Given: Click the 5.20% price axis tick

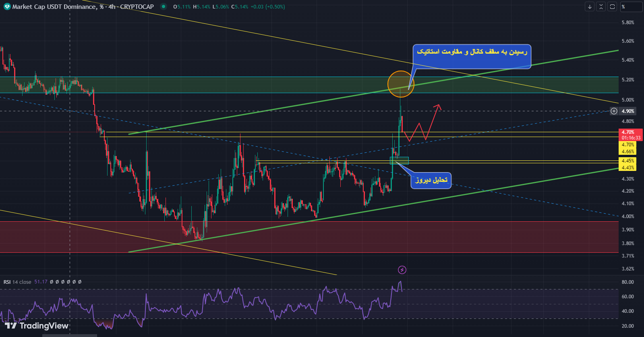Looking at the screenshot, I should 628,80.
